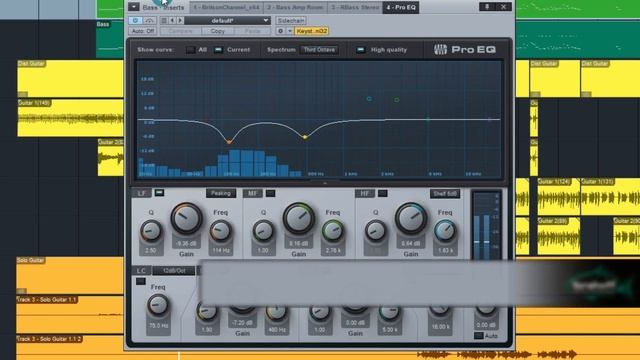Open the inserts window menu arrow

pos(133,7)
